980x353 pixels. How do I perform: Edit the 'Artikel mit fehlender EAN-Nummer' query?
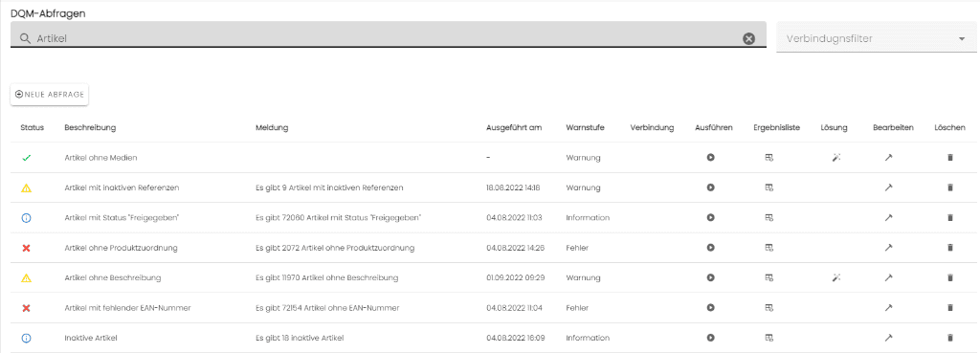(x=889, y=307)
